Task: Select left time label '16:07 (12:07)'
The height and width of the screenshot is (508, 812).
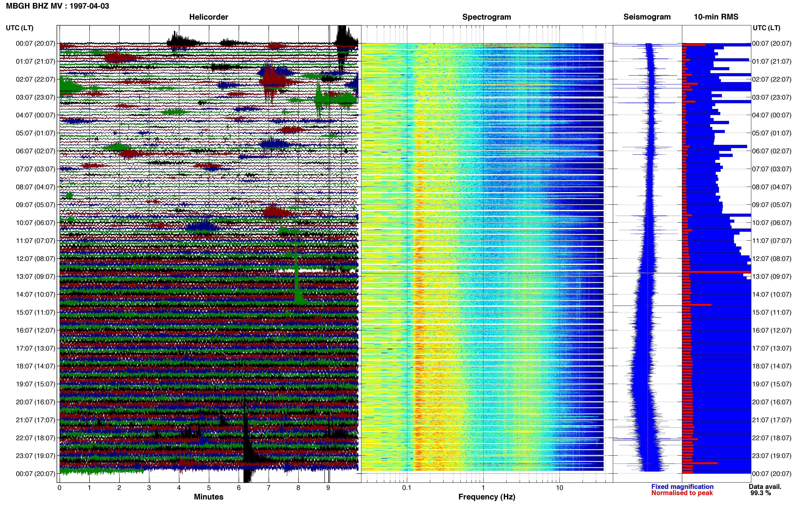Action: click(x=36, y=330)
